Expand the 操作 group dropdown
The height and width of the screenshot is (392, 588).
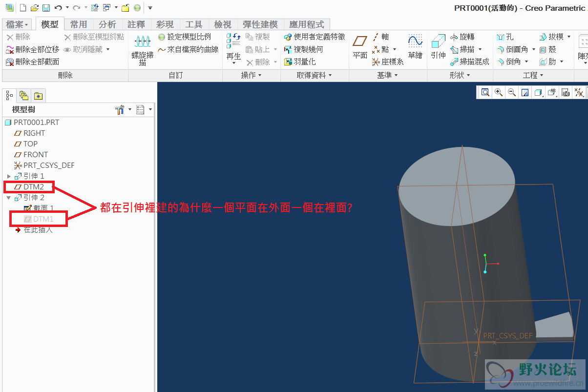[252, 76]
